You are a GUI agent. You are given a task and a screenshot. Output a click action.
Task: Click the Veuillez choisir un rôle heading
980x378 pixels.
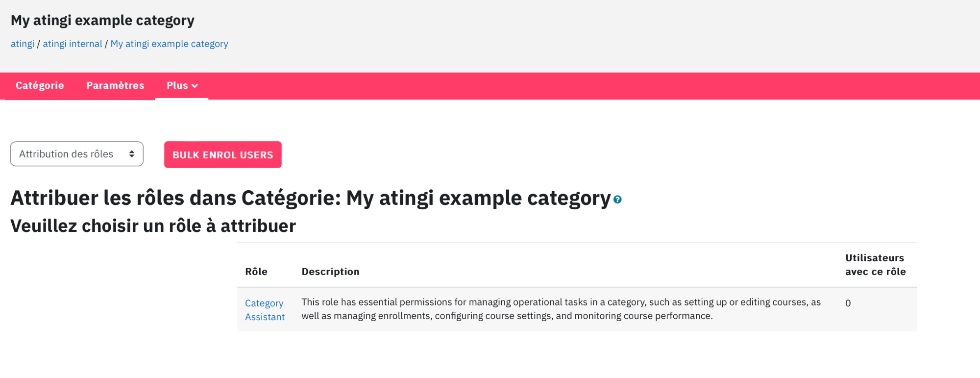[x=153, y=226]
